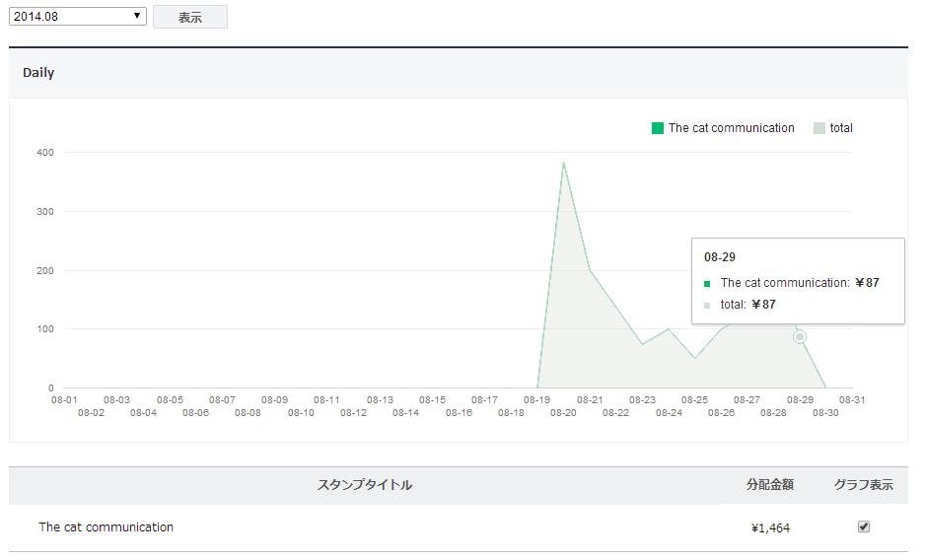Screen dimensions: 925x560
Task: Click the chart peak at 08-20
Action: coord(563,163)
